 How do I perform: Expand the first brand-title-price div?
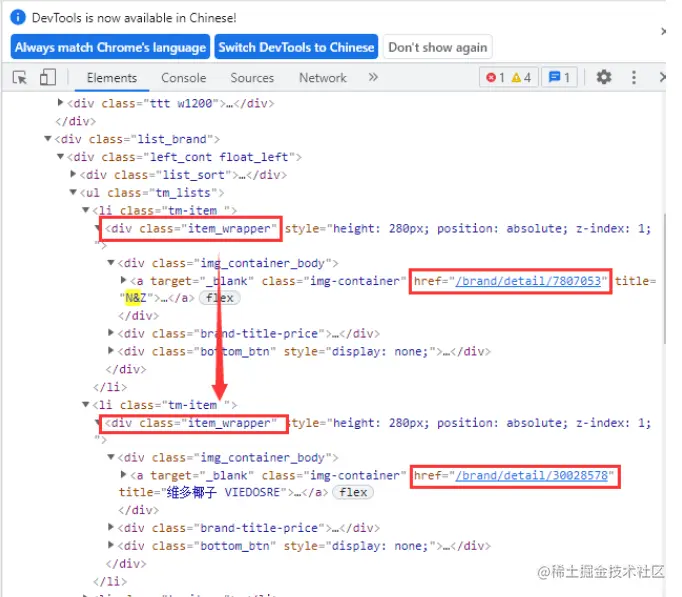click(111, 333)
